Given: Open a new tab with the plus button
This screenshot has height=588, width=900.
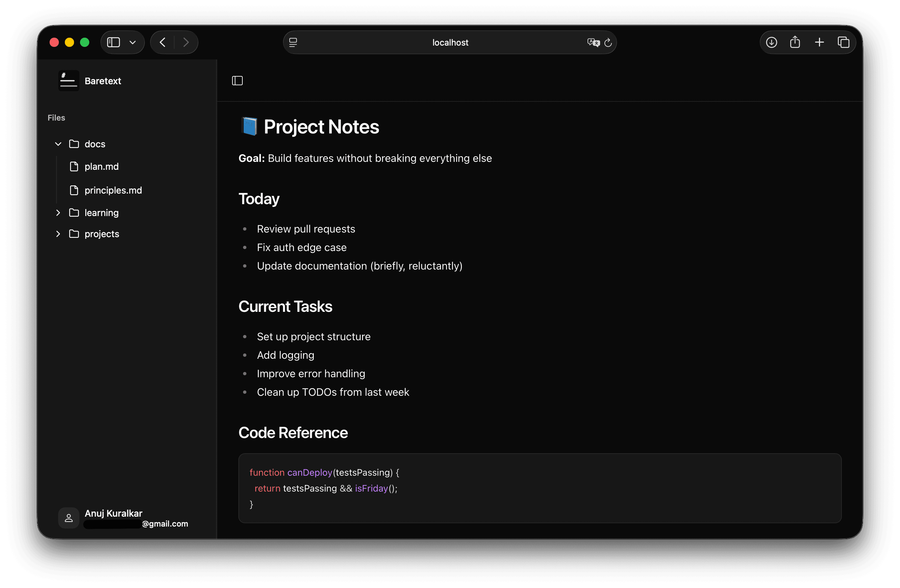Looking at the screenshot, I should click(x=819, y=42).
